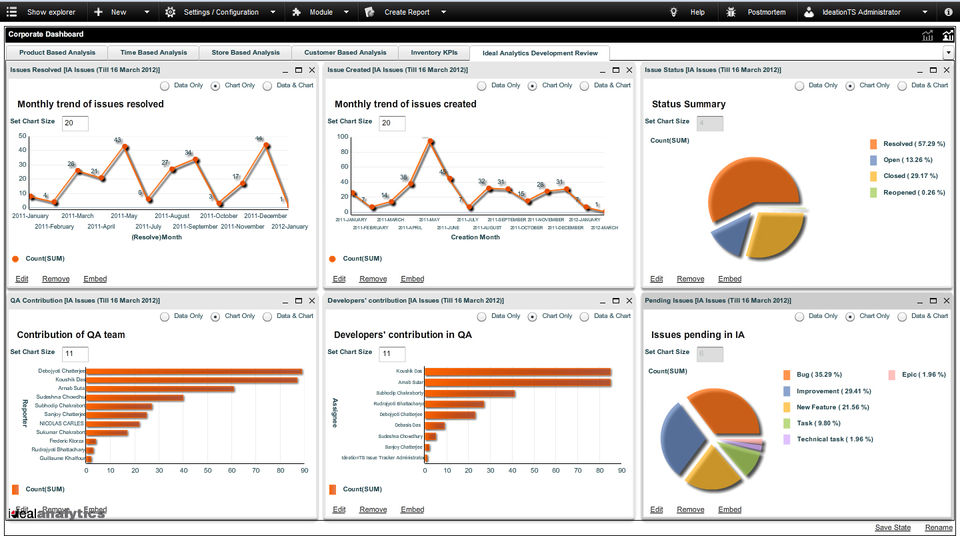
Task: Select Chart Only in Pending Issues panel
Action: (x=850, y=317)
